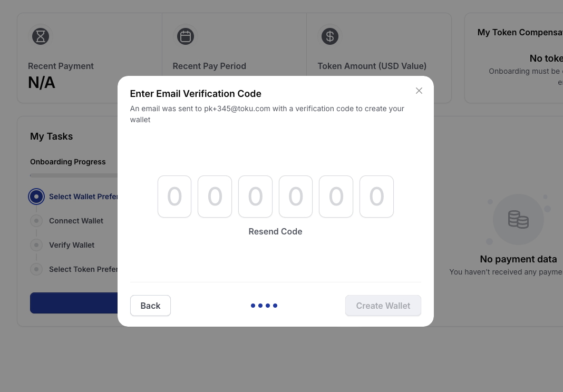Screen dimensions: 563x392
Task: Click the Resend Code link
Action: (x=275, y=231)
